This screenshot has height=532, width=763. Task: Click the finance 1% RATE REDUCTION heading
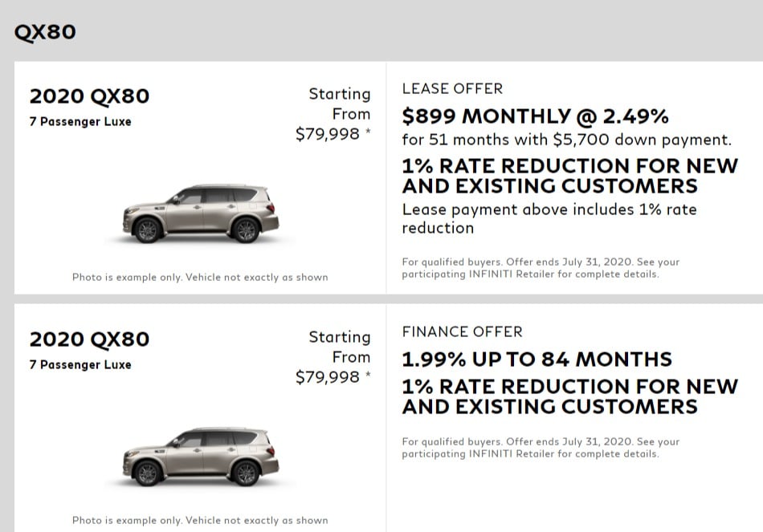click(x=569, y=396)
